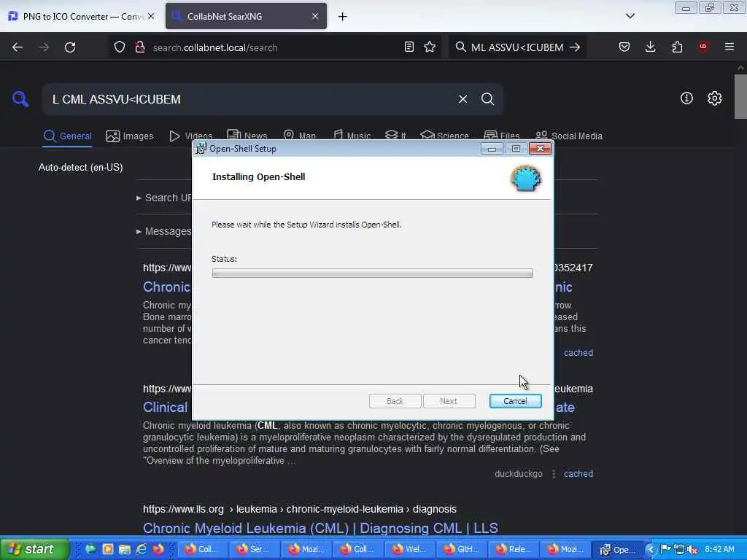The width and height of the screenshot is (747, 560).
Task: Open the Firefox hamburger menu
Action: point(729,47)
